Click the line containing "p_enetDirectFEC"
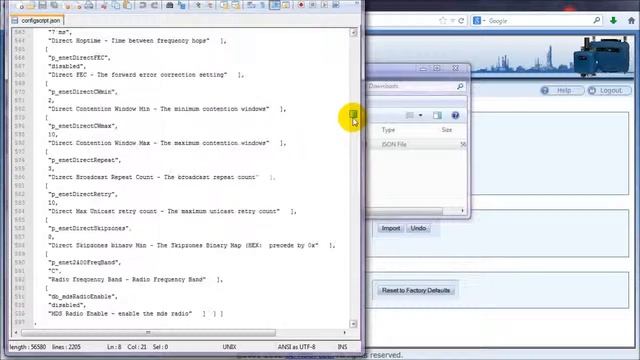This screenshot has width=640, height=360. 79,58
